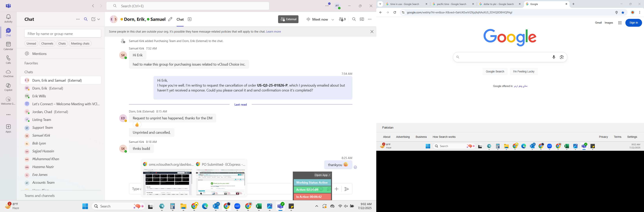Start a new chat with the compose icon
644x212 pixels.
[93, 19]
